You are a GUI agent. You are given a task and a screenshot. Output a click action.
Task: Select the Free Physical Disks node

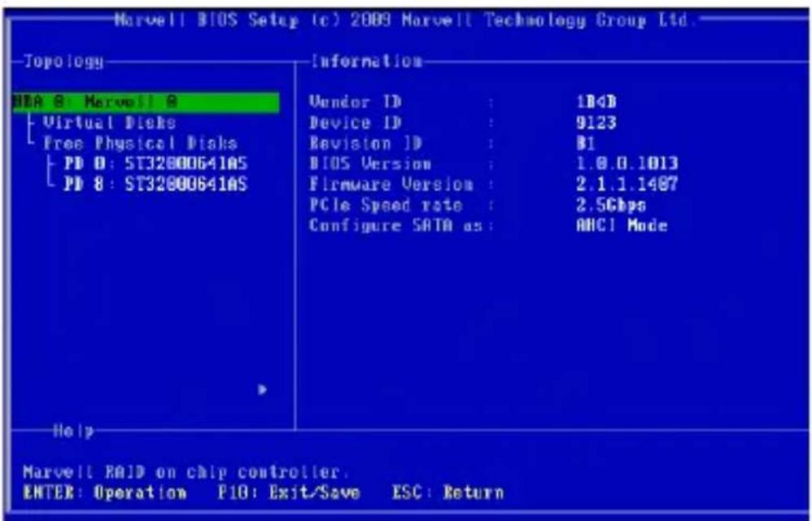(140, 143)
